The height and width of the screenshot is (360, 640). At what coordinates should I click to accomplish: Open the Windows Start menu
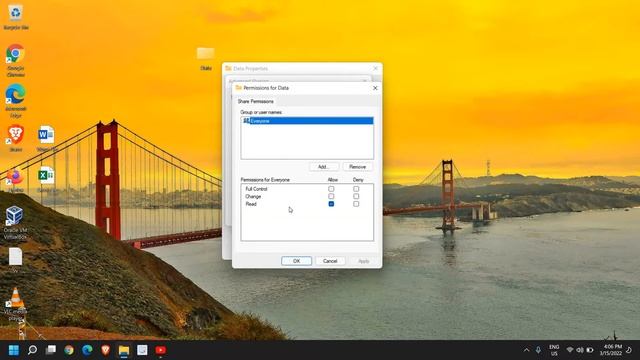coord(14,350)
